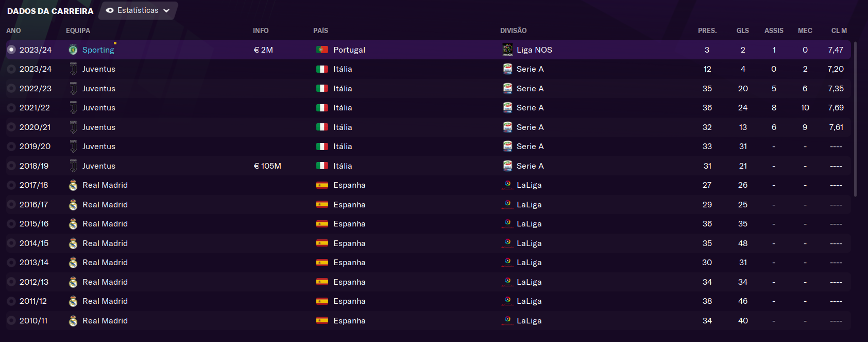Open the Sporting team link
Screen dimensions: 868x342
click(98, 50)
